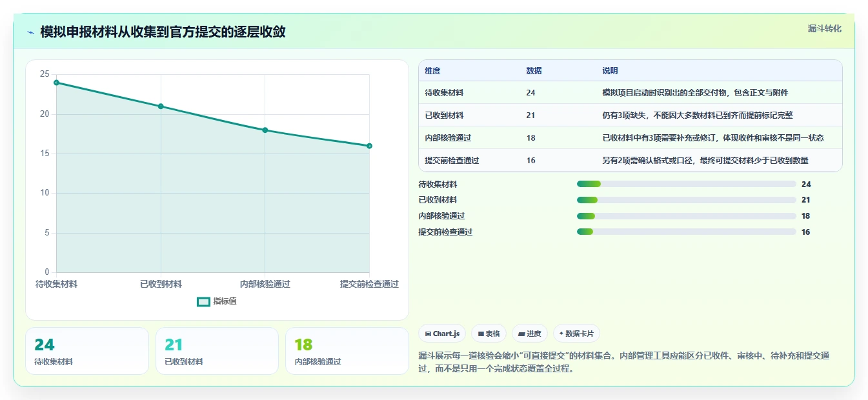
Task: Click the summary paragraph starting 漏斗展示每一道核验
Action: [623, 363]
